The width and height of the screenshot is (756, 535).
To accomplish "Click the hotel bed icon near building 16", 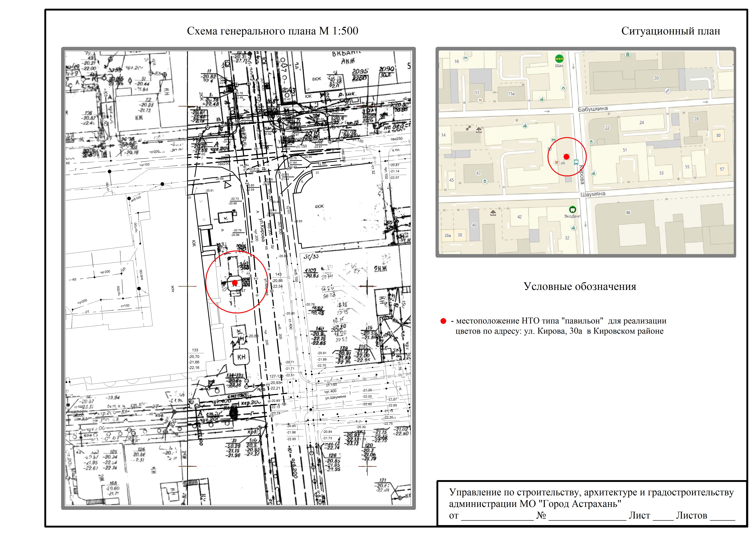I will coord(465,58).
